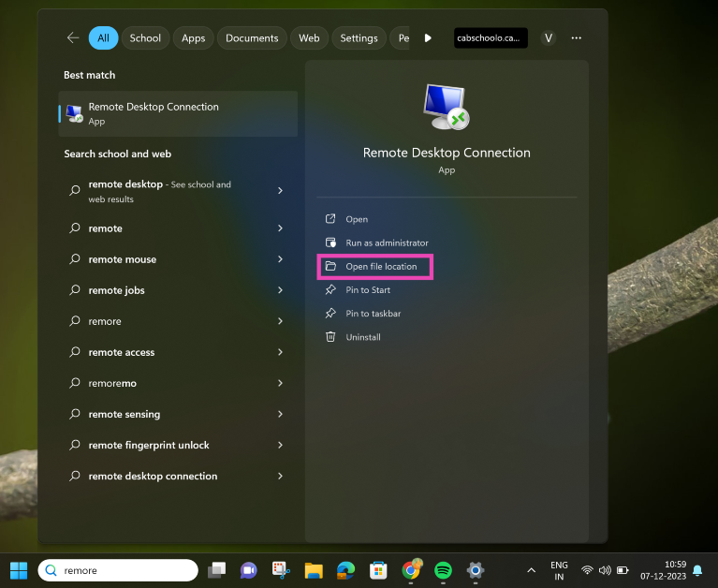Viewport: 718px width, 588px height.
Task: Select the Settings filter tab
Action: [359, 38]
